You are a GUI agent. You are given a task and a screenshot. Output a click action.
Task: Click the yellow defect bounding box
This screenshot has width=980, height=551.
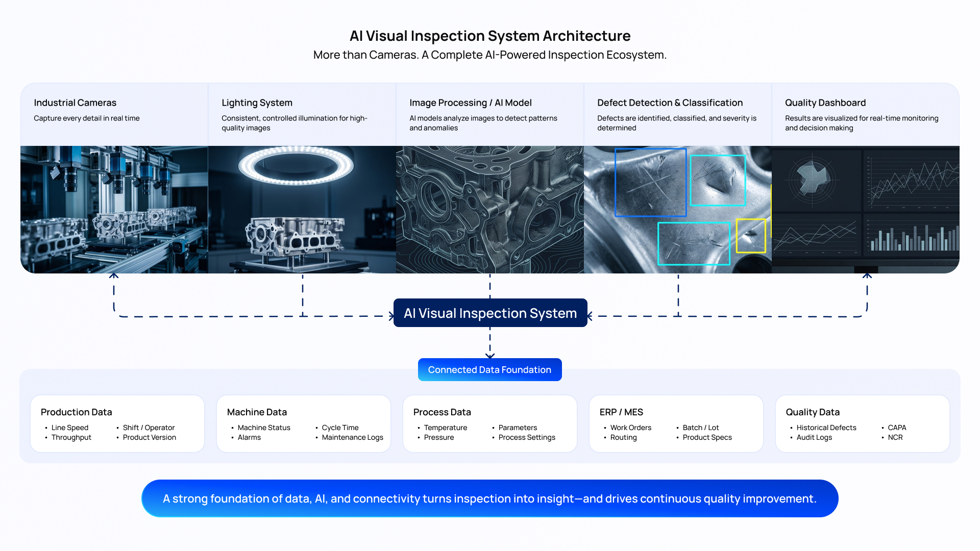coord(751,236)
